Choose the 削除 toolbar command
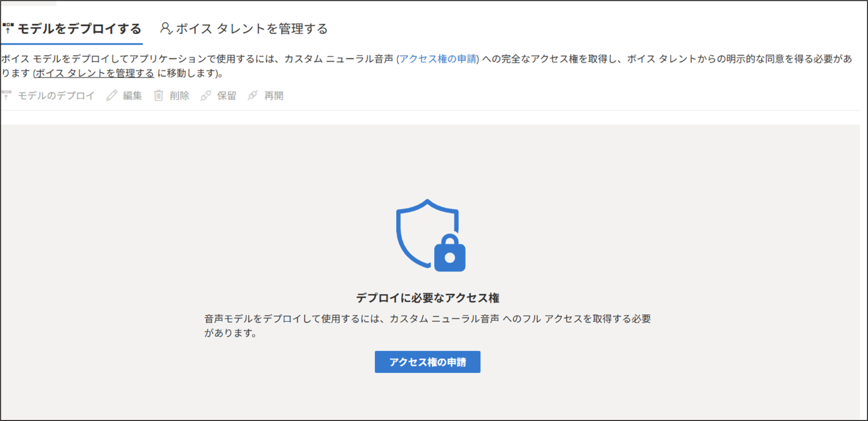 (171, 95)
